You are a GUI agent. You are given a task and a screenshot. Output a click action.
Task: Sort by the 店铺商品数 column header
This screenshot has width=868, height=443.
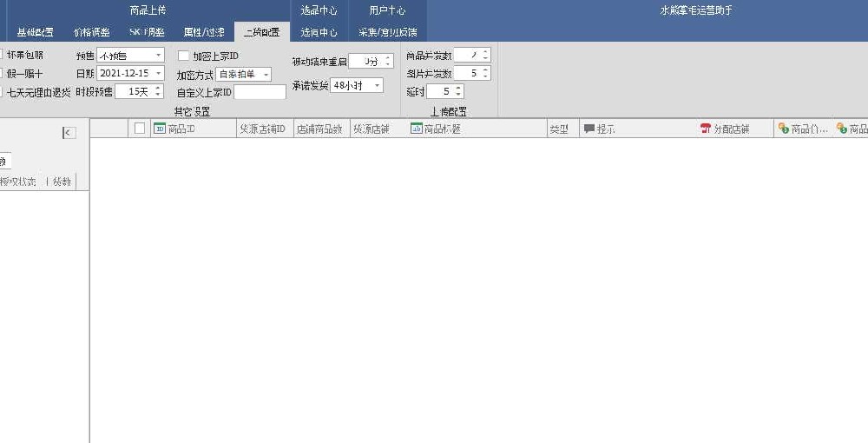tap(319, 129)
